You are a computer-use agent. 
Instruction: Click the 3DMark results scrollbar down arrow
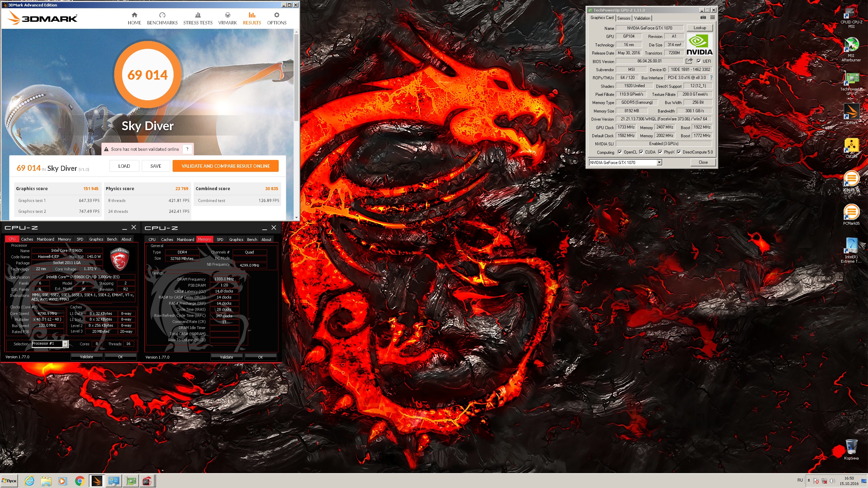click(296, 218)
